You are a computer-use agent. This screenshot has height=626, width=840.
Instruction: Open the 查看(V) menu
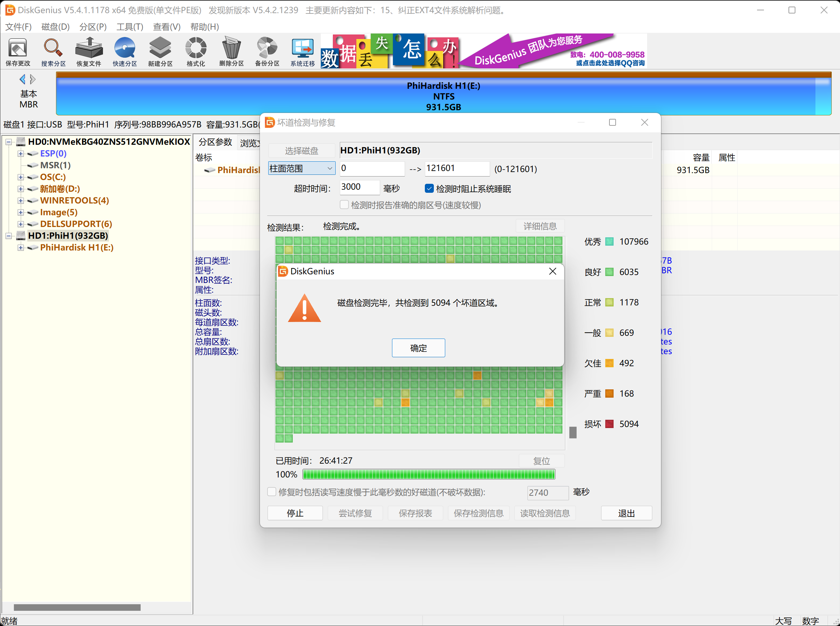tap(167, 27)
